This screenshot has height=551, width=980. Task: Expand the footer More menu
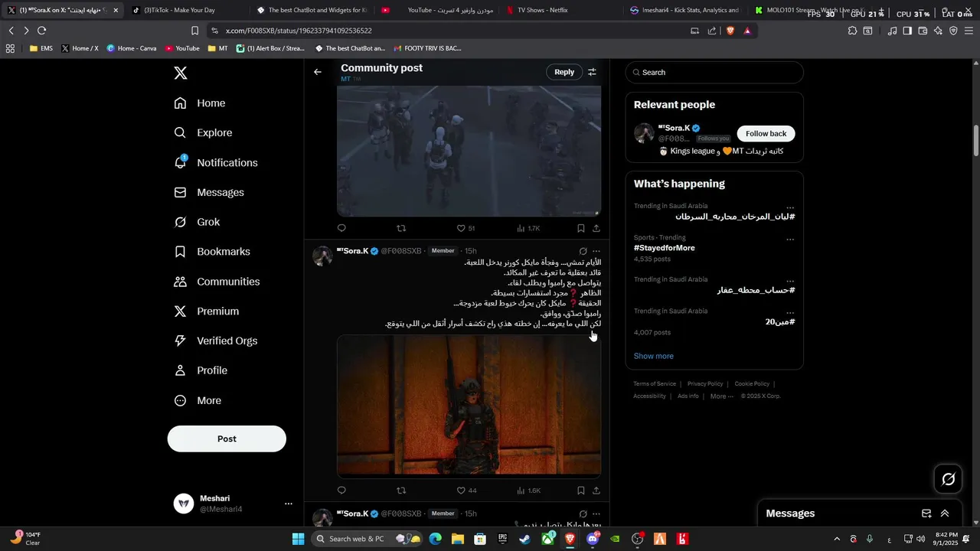[x=722, y=396]
